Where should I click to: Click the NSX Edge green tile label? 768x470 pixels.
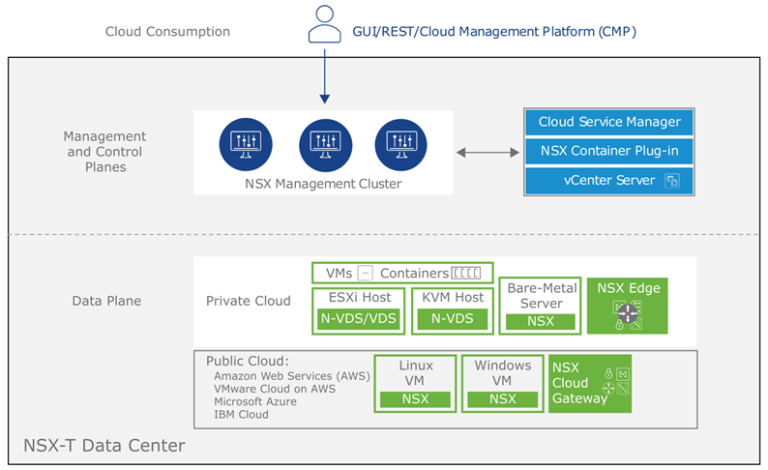628,288
